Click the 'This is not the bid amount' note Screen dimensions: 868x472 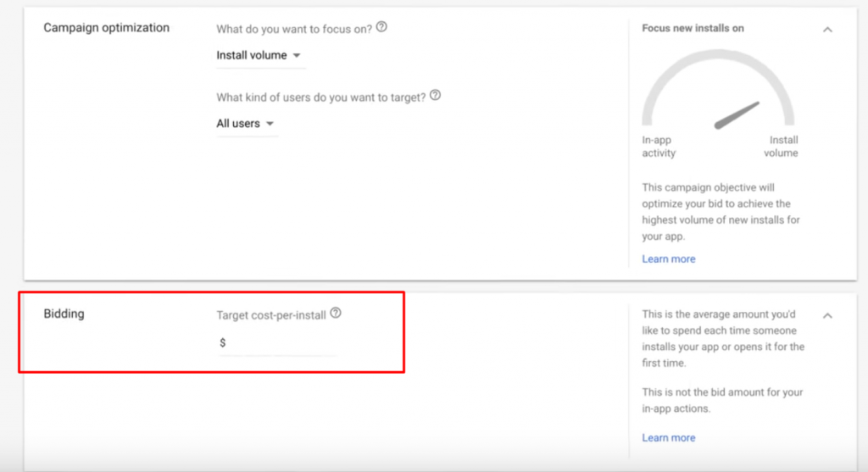(722, 399)
